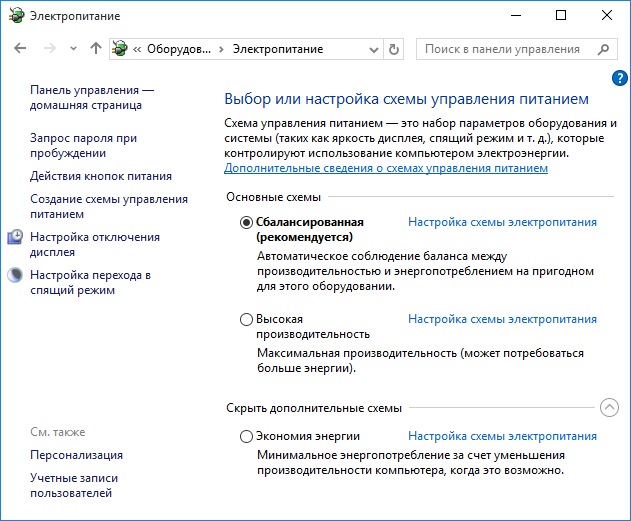
Task: Open recent locations dropdown arrow
Action: tap(74, 49)
